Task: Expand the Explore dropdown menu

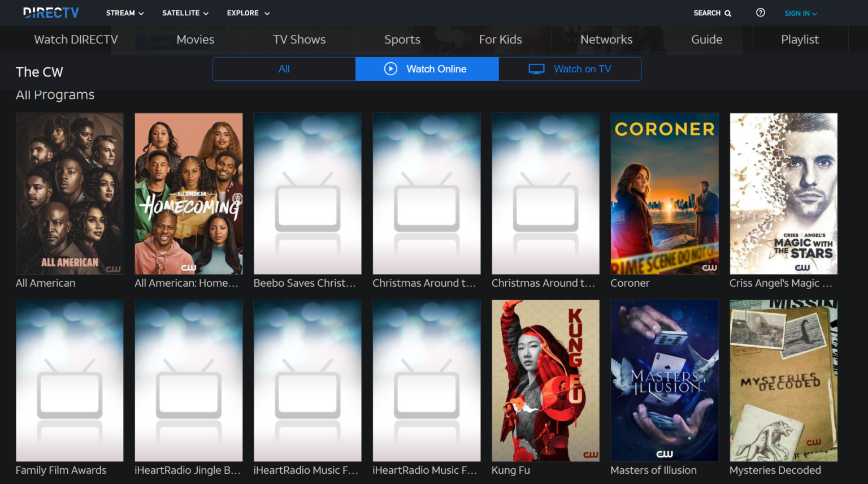Action: [x=248, y=13]
